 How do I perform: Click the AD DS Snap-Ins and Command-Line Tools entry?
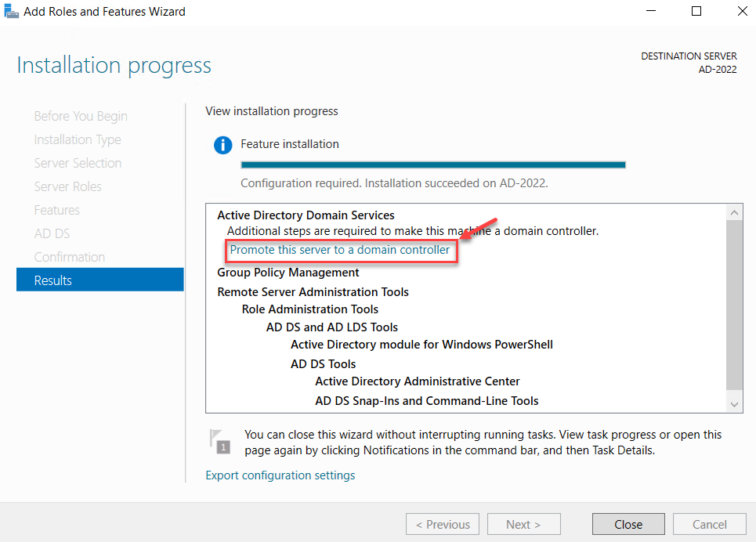click(426, 400)
